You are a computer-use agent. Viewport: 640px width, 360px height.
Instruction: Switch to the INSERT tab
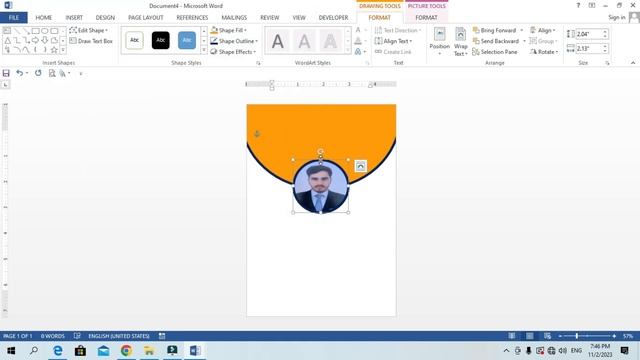point(74,18)
